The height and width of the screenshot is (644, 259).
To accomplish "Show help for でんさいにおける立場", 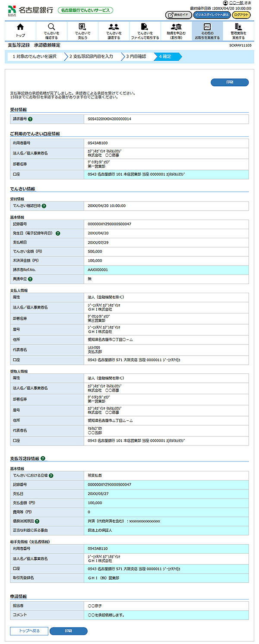I will [51, 476].
